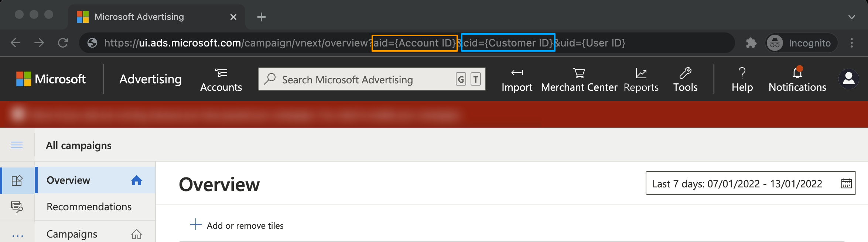Select the campaigns dashboard sidebar icon
This screenshot has height=242, width=868.
click(x=17, y=180)
